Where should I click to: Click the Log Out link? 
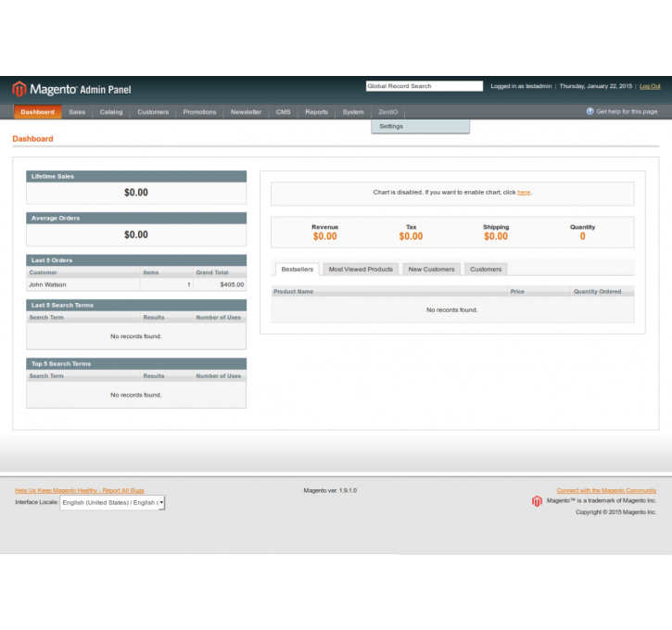650,86
